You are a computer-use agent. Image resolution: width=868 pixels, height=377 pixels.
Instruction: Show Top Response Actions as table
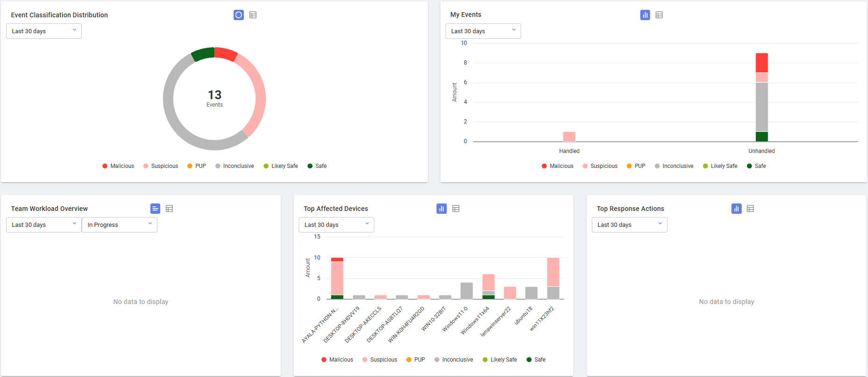pos(750,209)
